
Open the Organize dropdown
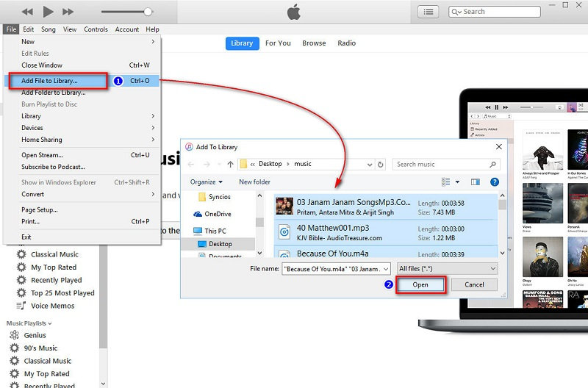pos(207,182)
